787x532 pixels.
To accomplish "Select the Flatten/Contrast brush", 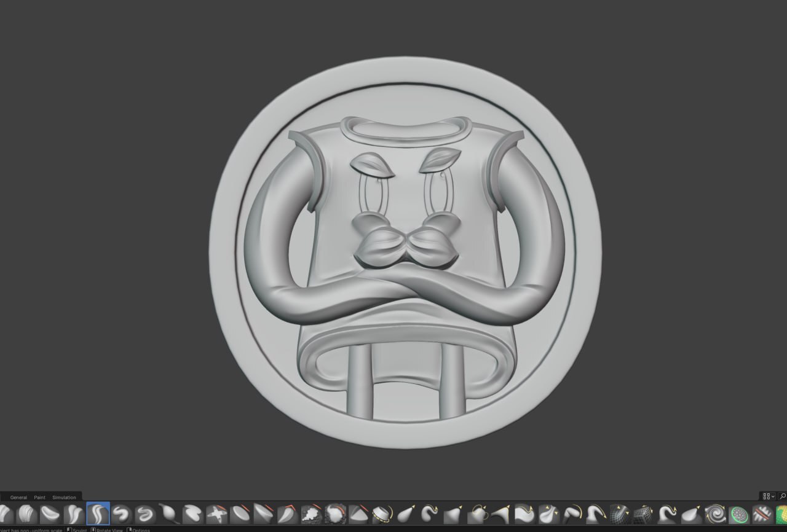I will [x=240, y=514].
